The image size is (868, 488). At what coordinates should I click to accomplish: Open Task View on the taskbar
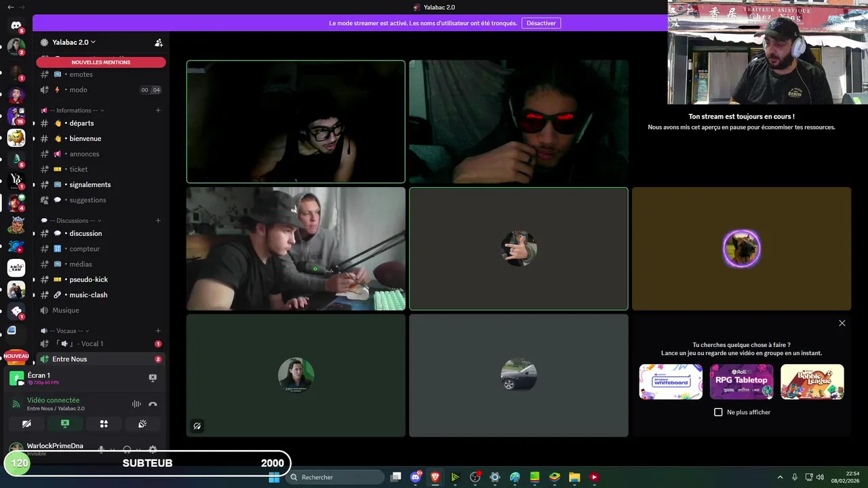click(x=396, y=477)
